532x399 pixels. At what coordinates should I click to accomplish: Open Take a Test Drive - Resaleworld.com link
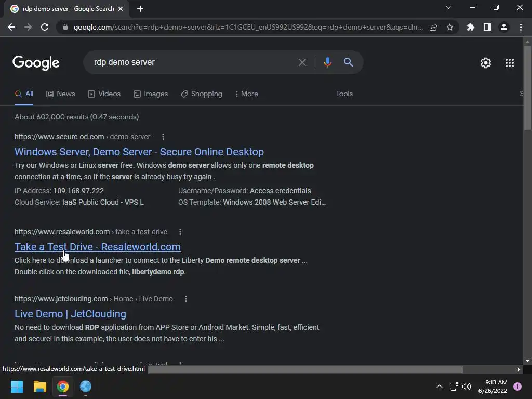coord(97,247)
